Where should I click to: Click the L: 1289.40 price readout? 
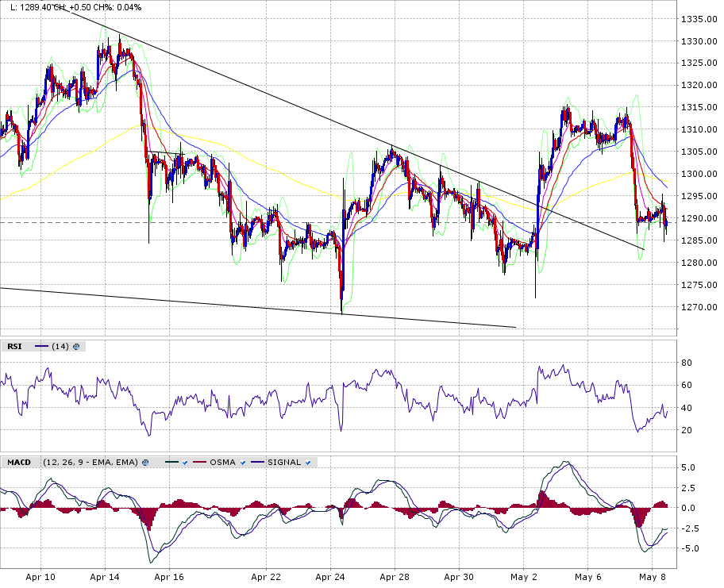tap(30, 7)
